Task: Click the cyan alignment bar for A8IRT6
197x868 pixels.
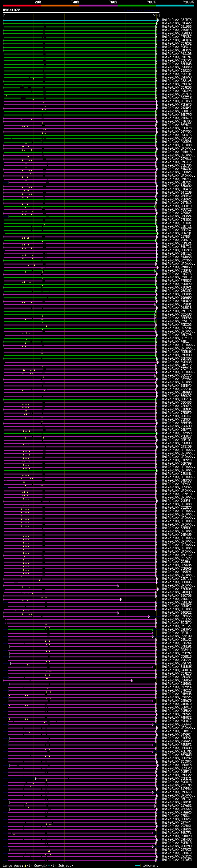Action: (x=81, y=20)
